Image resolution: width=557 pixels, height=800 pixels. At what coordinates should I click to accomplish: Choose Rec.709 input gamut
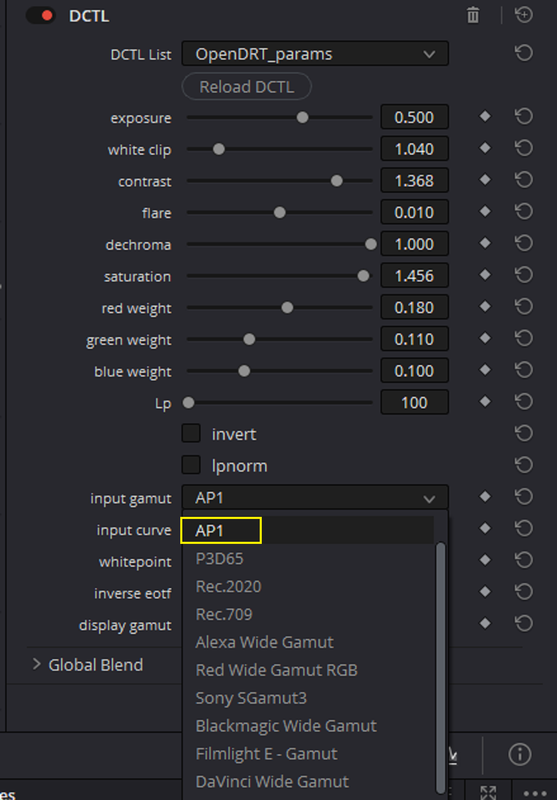(308, 614)
